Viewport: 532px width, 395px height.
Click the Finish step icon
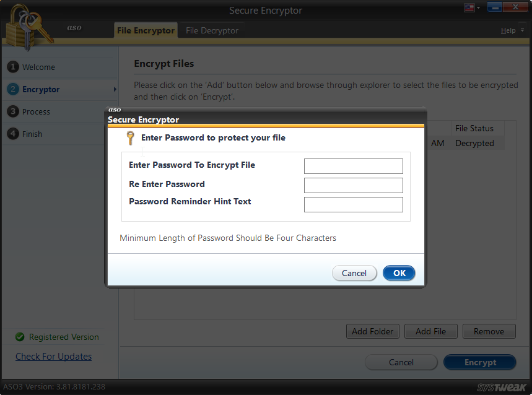pos(14,134)
